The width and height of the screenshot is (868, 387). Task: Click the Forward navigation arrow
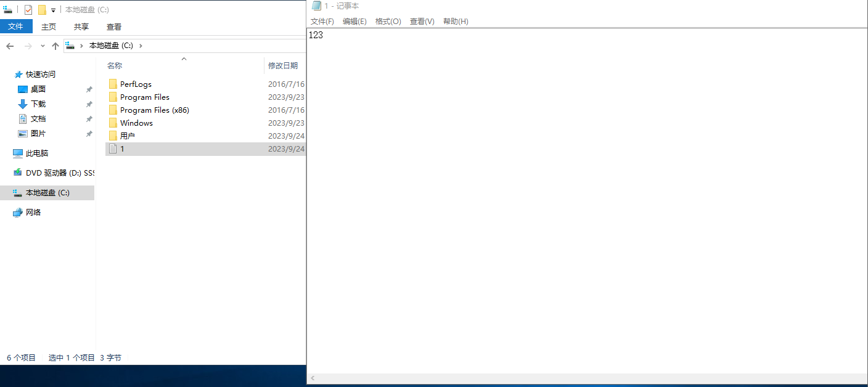28,46
